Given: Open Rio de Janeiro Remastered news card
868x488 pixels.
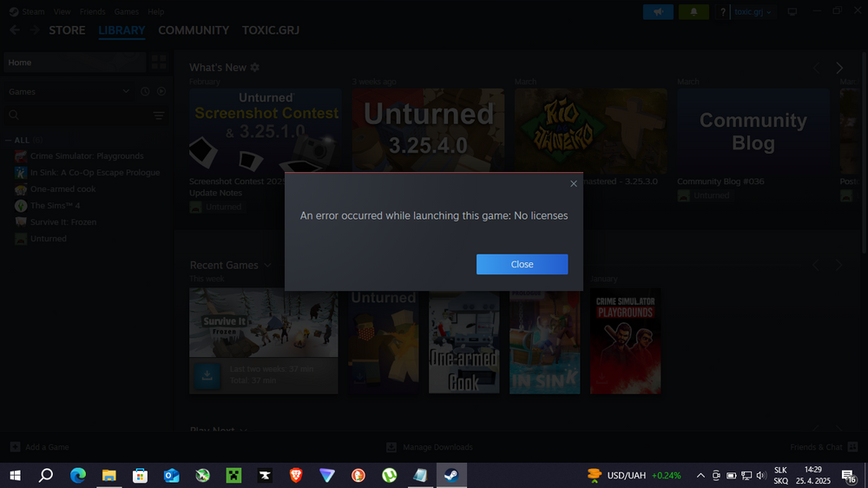Looking at the screenshot, I should click(x=590, y=130).
